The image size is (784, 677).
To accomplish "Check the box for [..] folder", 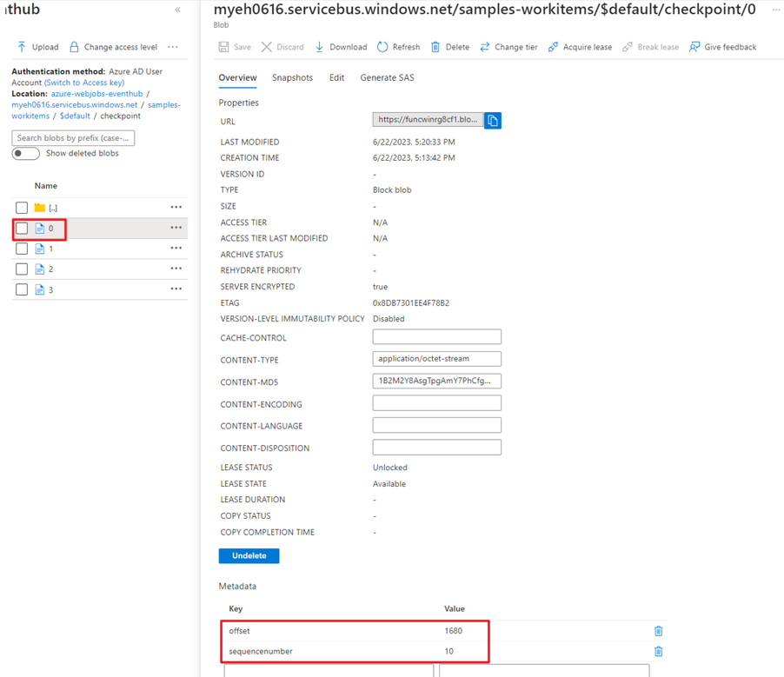I will (x=22, y=208).
